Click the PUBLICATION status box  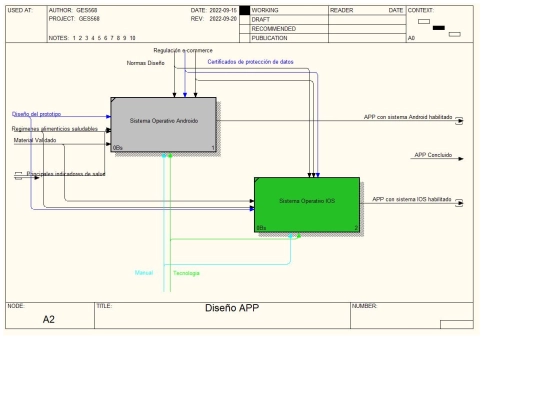245,38
